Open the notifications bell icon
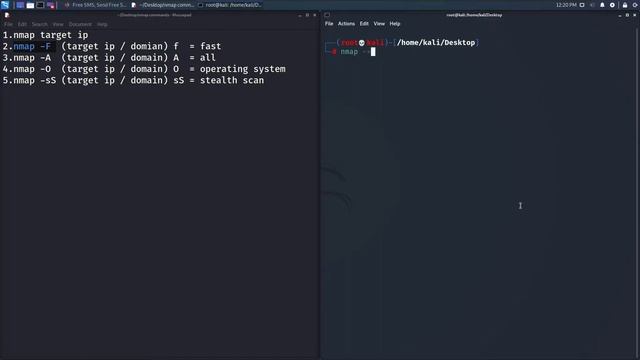Viewport: 640px width, 360px height. [602, 5]
